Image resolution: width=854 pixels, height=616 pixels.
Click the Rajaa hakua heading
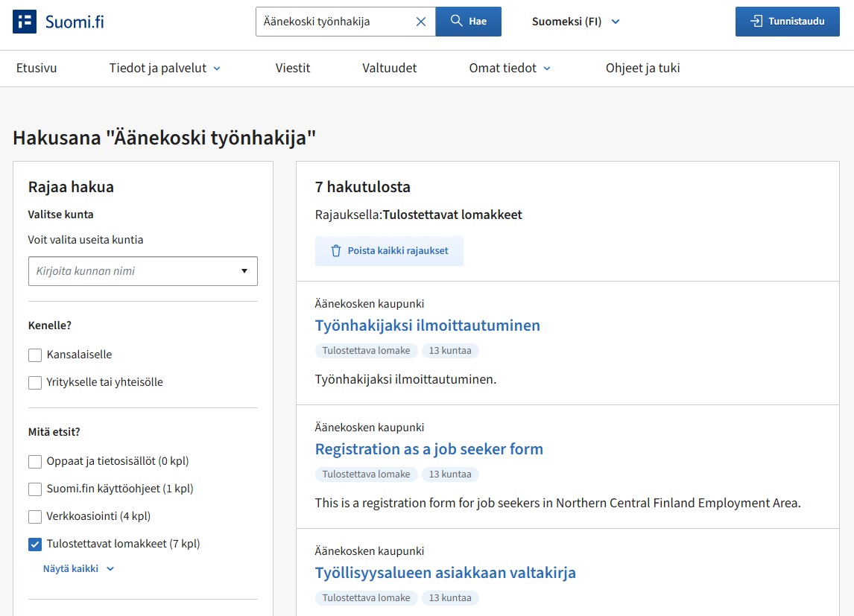click(71, 187)
